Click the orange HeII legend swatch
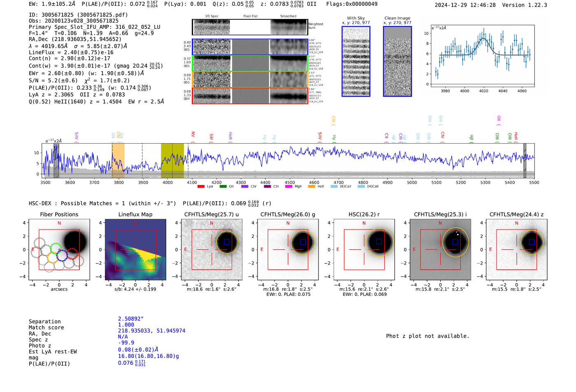The width and height of the screenshot is (576, 392). (x=311, y=187)
